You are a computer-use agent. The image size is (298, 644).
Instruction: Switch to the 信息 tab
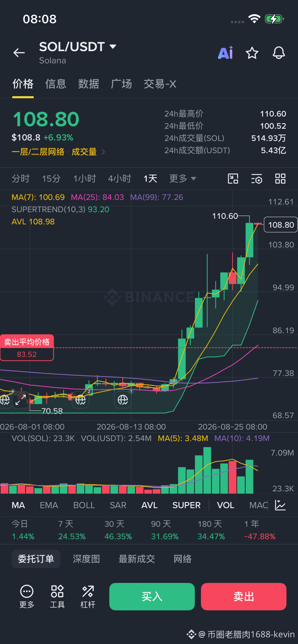coord(56,84)
